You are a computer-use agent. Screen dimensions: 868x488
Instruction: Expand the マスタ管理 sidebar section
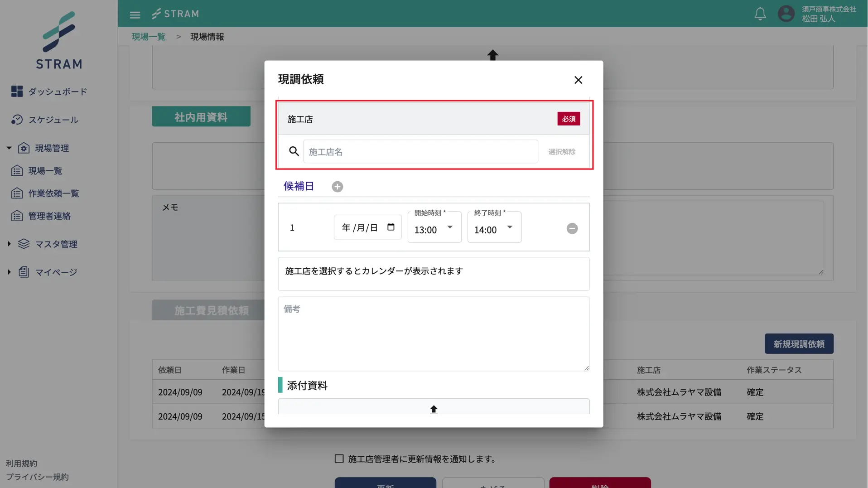pos(9,244)
